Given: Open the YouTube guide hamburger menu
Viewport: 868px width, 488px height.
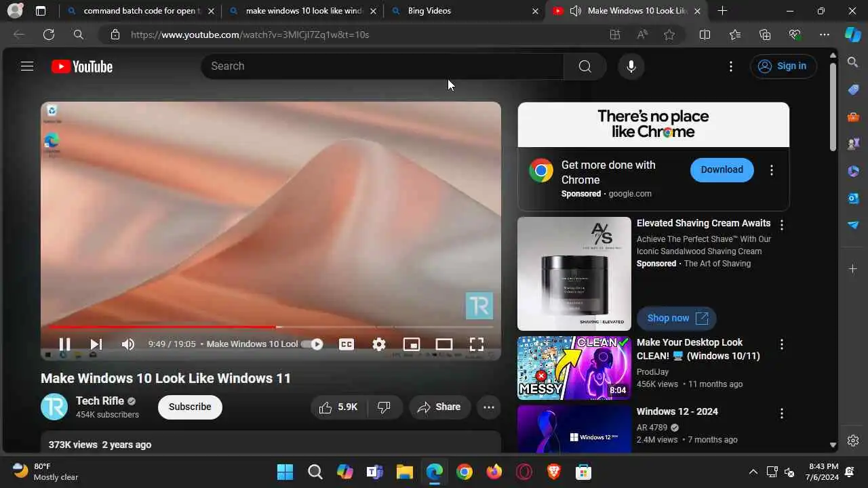Looking at the screenshot, I should 27,66.
